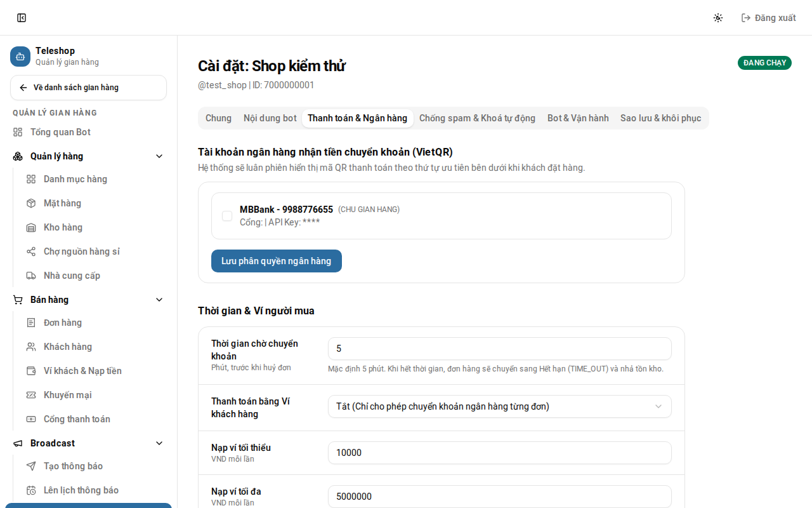Click Lưu phân quyền ngân hàng button
The width and height of the screenshot is (812, 508).
pos(277,261)
